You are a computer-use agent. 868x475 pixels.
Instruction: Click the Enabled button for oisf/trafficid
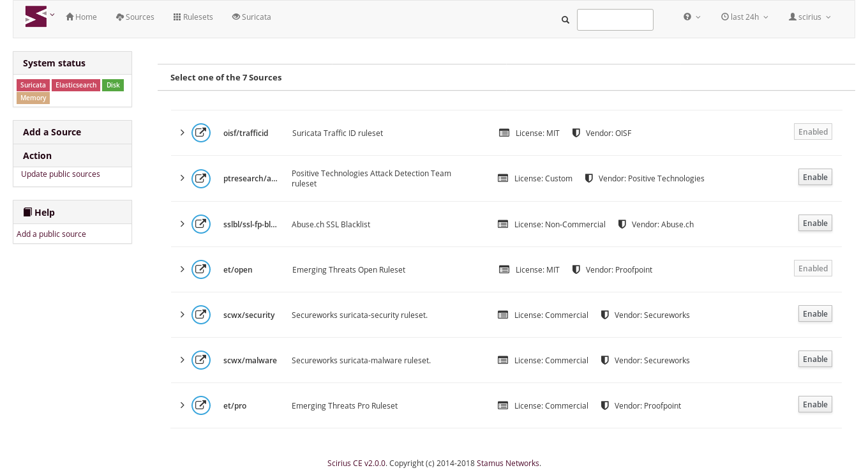point(813,132)
